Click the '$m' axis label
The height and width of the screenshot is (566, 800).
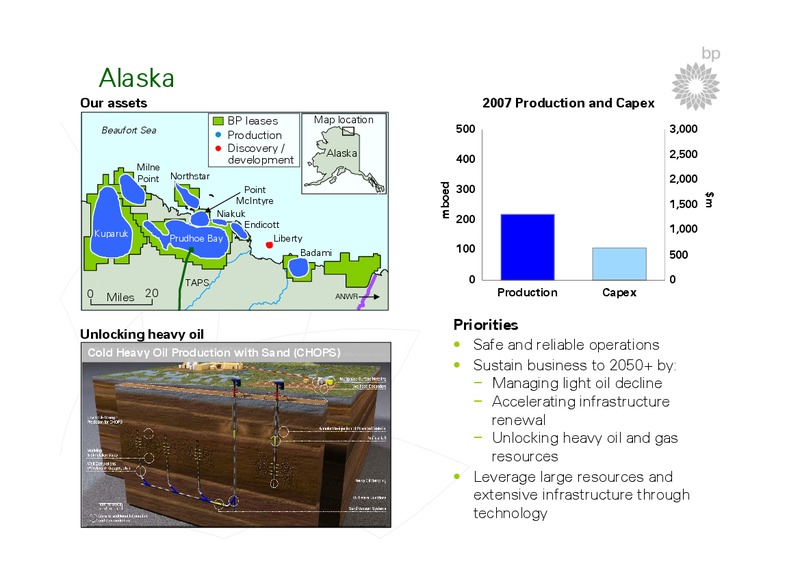pos(709,200)
